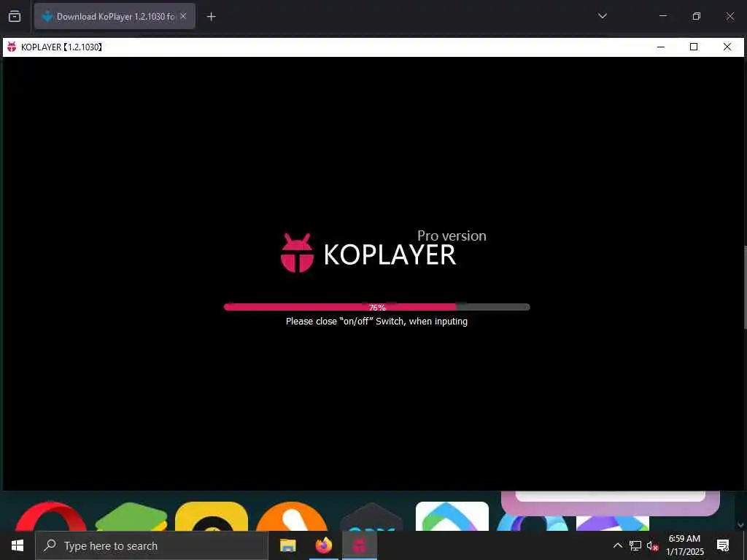Image resolution: width=747 pixels, height=560 pixels.
Task: Show hidden system tray icons
Action: [617, 545]
